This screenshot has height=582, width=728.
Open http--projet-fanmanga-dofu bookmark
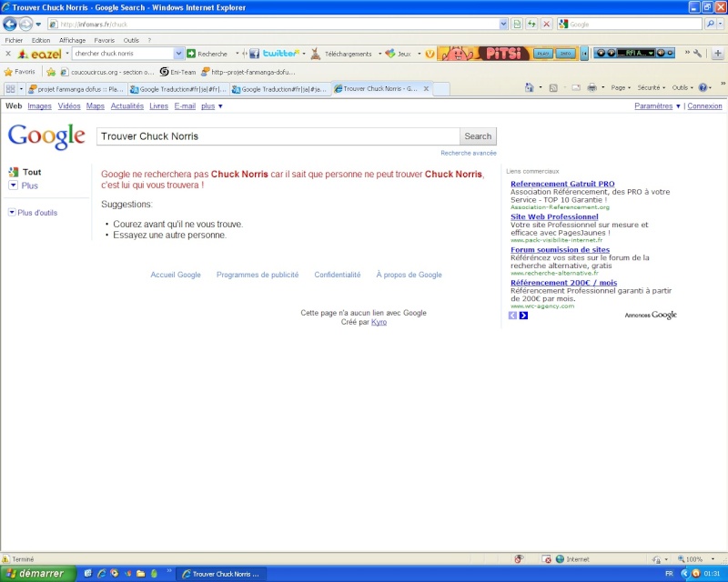coord(248,72)
